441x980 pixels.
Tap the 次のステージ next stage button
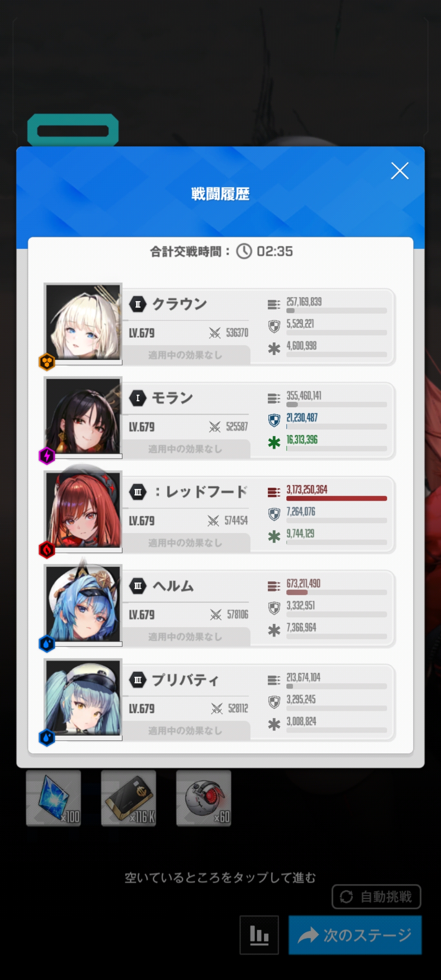pos(355,935)
